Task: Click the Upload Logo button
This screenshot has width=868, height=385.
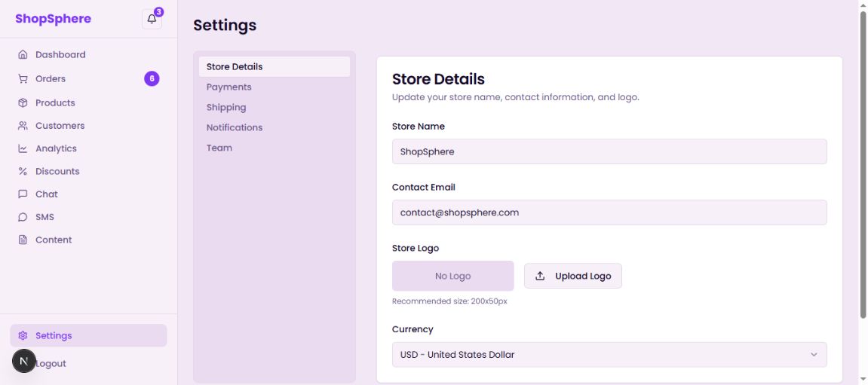Action: coord(573,277)
